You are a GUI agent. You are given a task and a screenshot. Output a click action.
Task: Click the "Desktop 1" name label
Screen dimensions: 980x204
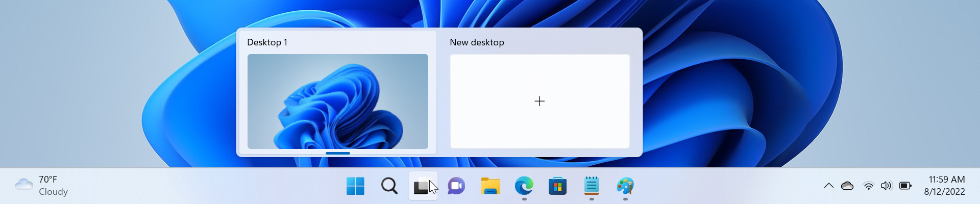click(x=267, y=42)
